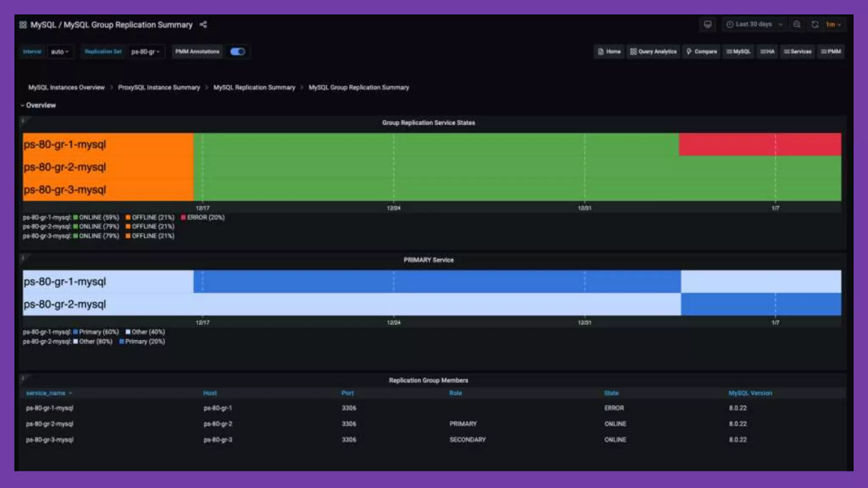
Task: Toggle the PMM Annotations switch
Action: click(237, 52)
